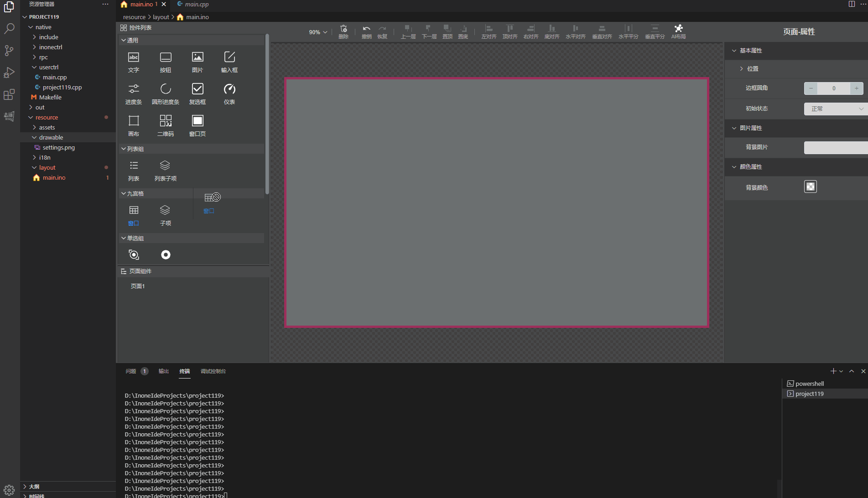868x498 pixels.
Task: Open settings.png in the explorer
Action: [x=58, y=147]
